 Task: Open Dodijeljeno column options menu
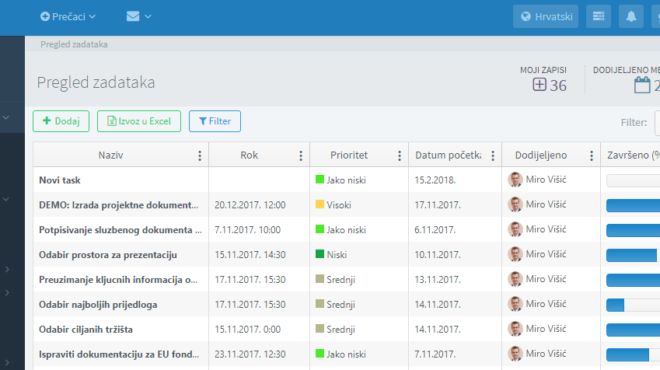[591, 156]
